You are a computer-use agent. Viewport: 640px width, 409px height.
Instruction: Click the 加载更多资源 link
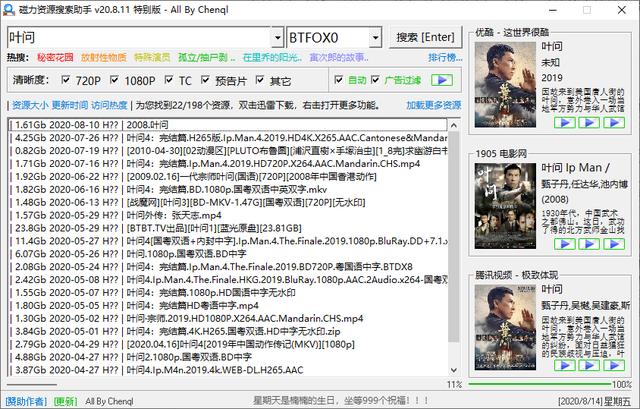coord(434,105)
